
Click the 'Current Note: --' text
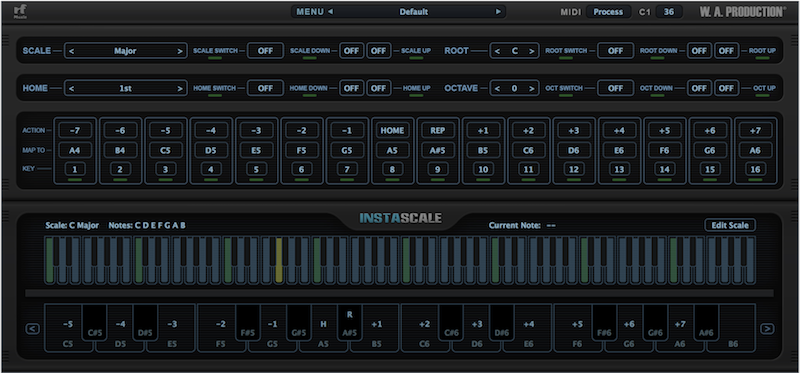[x=522, y=226]
